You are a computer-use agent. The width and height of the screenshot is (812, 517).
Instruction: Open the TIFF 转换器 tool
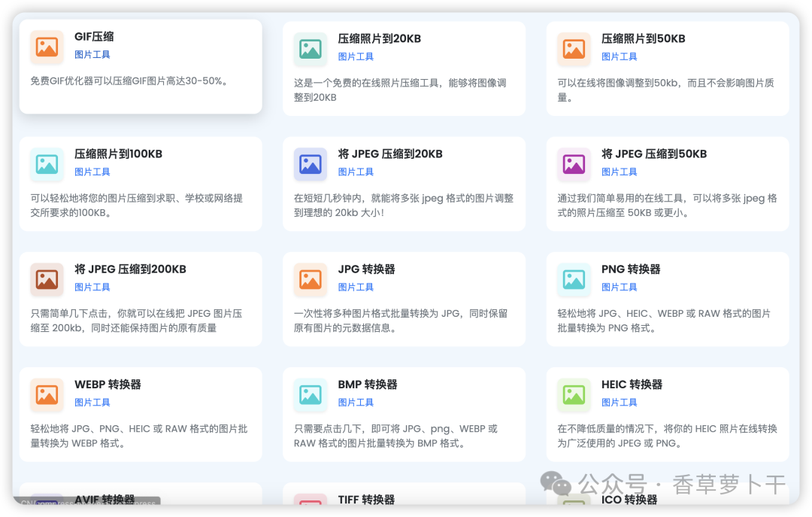368,499
